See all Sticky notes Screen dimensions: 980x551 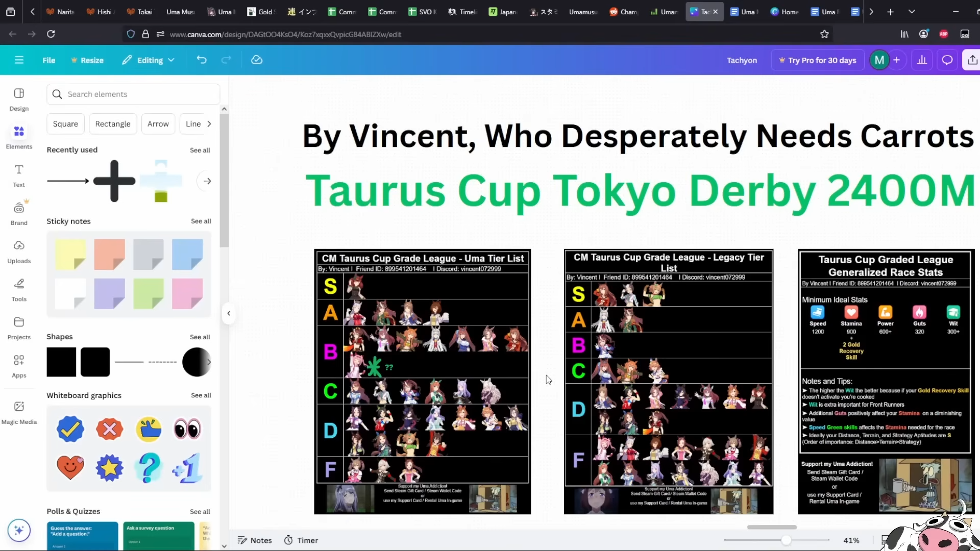click(201, 221)
